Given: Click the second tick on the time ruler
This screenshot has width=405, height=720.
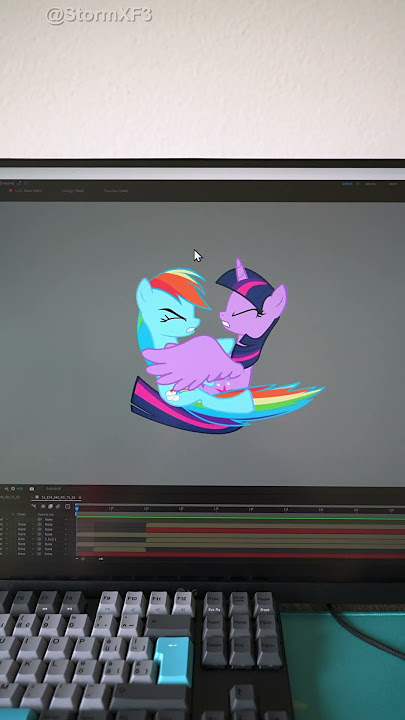Looking at the screenshot, I should (146, 508).
